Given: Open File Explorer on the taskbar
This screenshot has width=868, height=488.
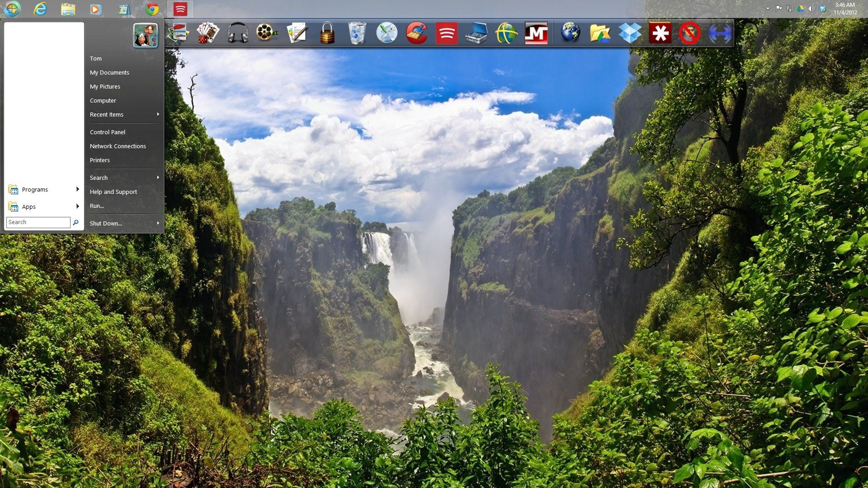Looking at the screenshot, I should [x=68, y=9].
